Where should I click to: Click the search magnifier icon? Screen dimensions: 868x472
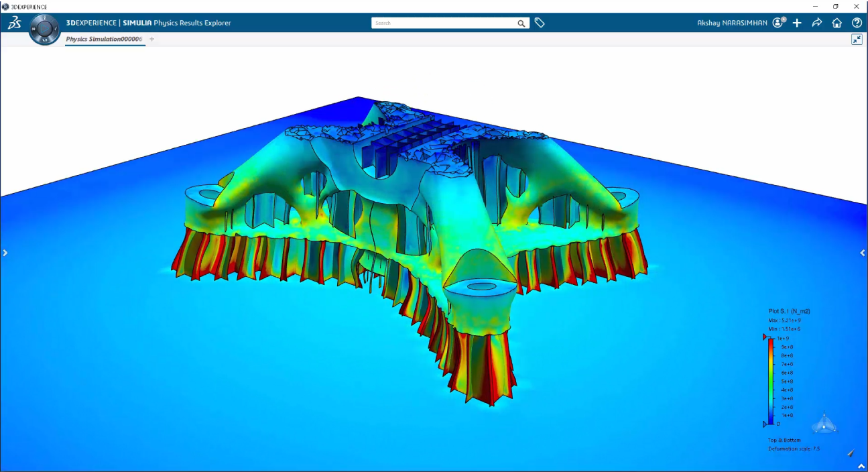(x=521, y=23)
